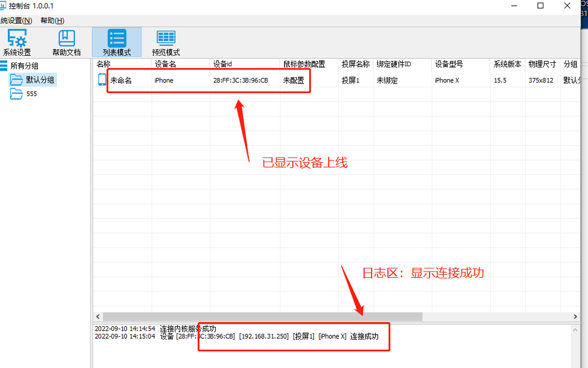Select device id 28:FF:3C:38:96:CB cell
The width and height of the screenshot is (588, 368).
[241, 80]
